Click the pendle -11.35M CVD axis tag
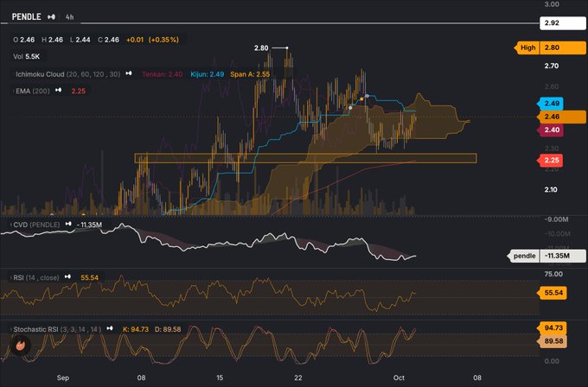Viewport: 588px width, 387px height. click(546, 256)
